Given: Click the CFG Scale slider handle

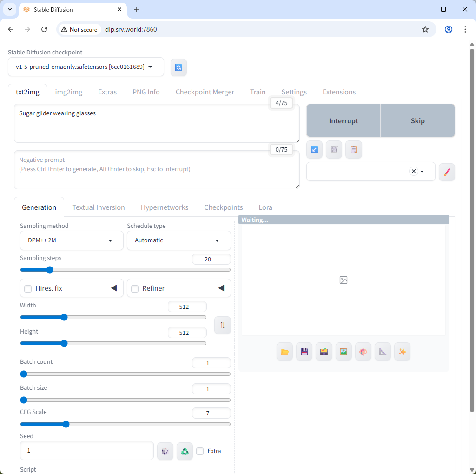Looking at the screenshot, I should 66,424.
